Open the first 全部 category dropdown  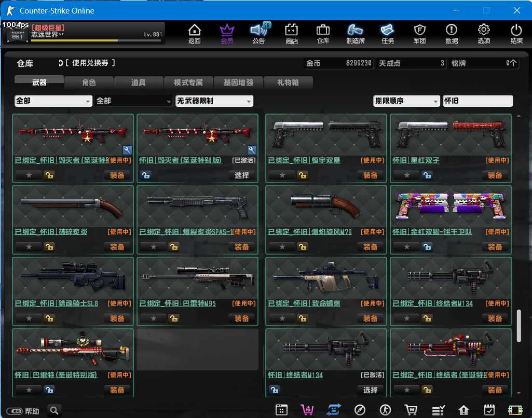point(53,101)
